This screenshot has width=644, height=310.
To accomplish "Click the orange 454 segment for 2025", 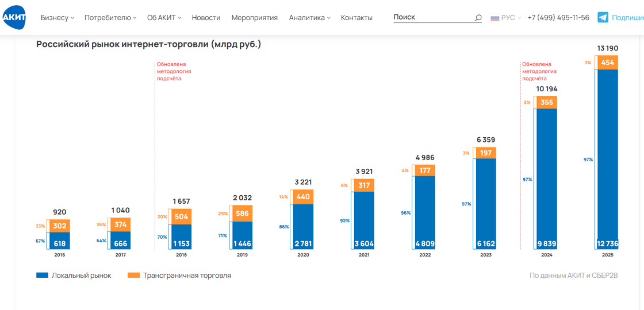I will [x=607, y=63].
